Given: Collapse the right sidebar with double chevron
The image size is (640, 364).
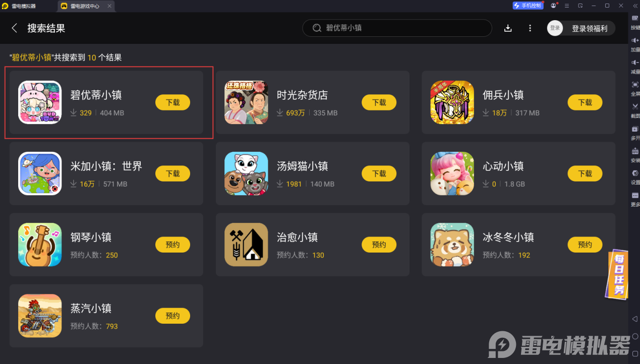Looking at the screenshot, I should [635, 6].
